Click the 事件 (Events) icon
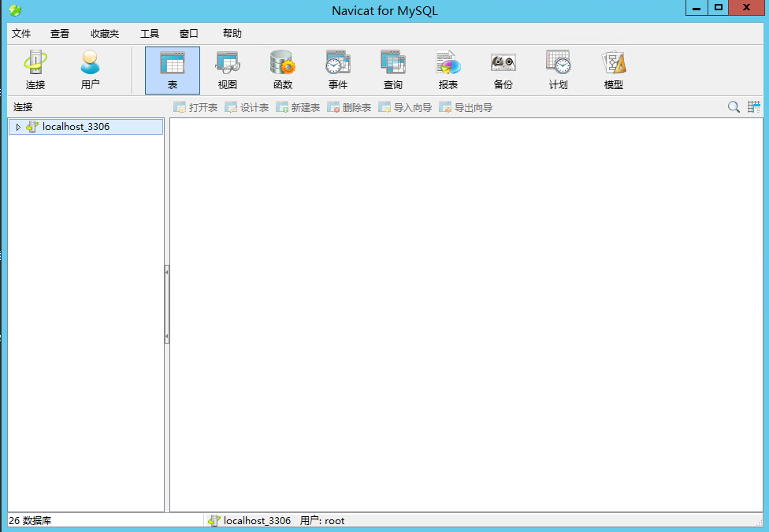This screenshot has width=769, height=532. [x=337, y=69]
